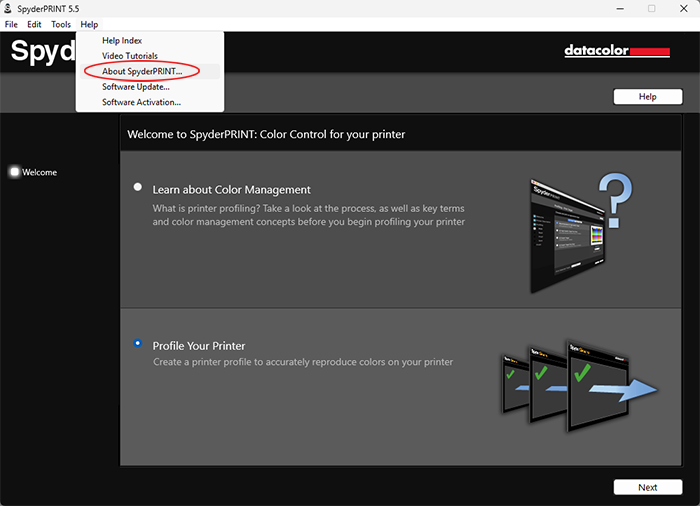
Task: Open the Edit menu
Action: click(34, 24)
